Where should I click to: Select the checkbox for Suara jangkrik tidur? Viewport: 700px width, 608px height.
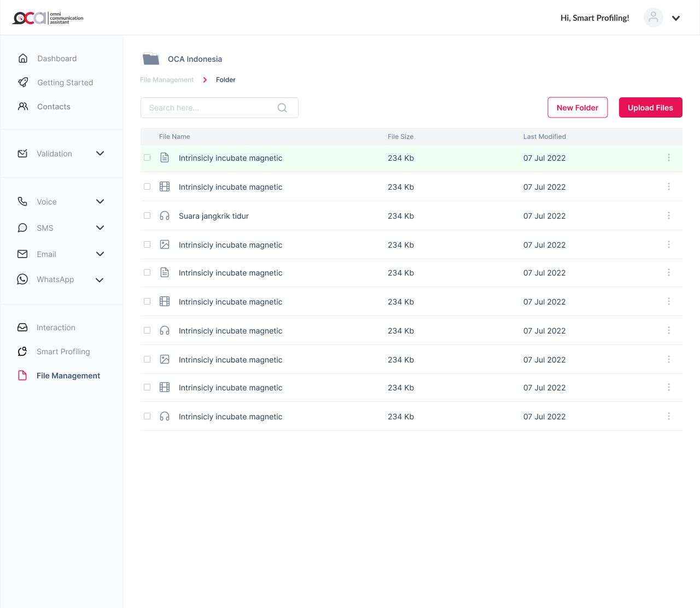coord(147,215)
